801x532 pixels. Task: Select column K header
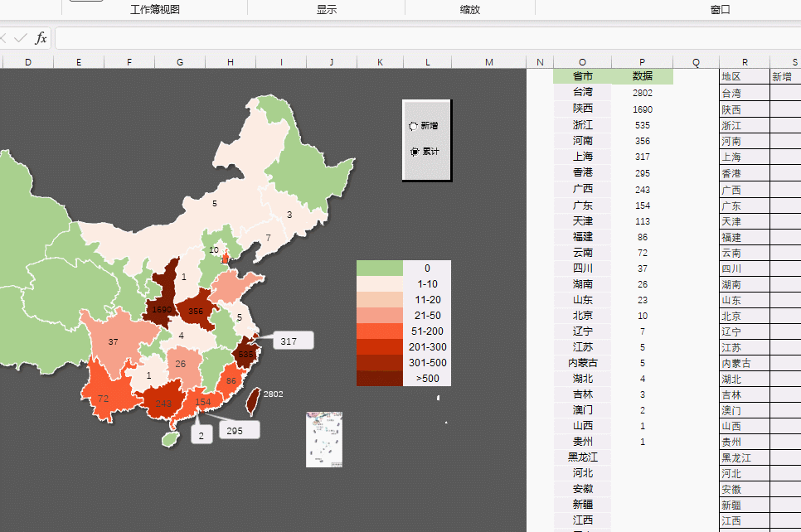click(380, 62)
